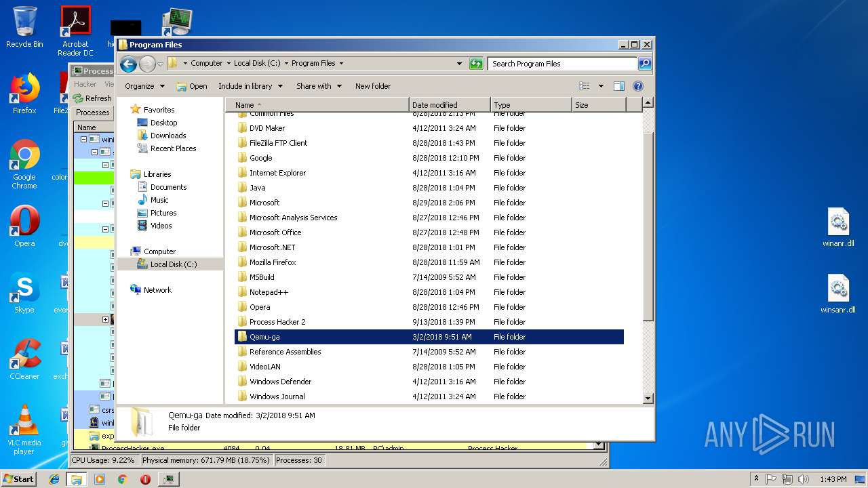
Task: Select the Documents library
Action: (168, 187)
